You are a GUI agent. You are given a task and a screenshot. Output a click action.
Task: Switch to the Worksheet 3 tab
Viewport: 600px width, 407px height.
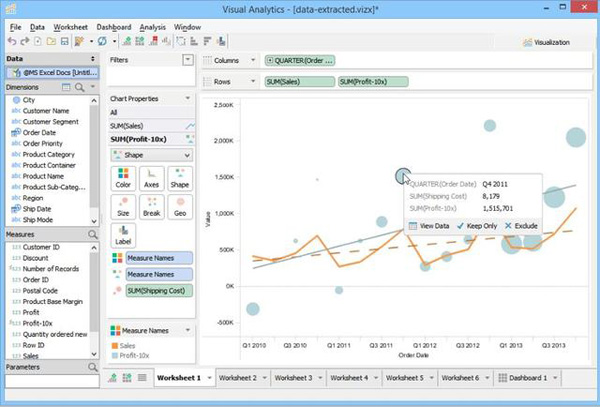coord(294,378)
